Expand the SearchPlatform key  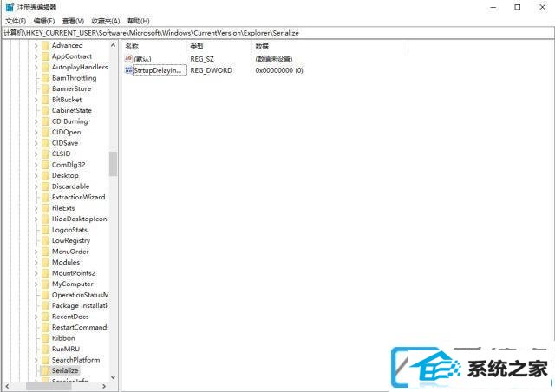pos(36,360)
